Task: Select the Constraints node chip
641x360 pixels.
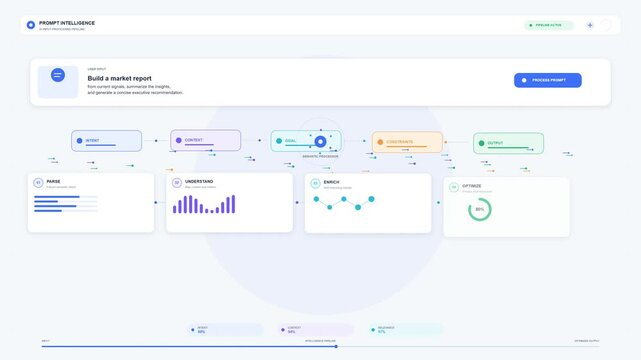Action: 407,142
